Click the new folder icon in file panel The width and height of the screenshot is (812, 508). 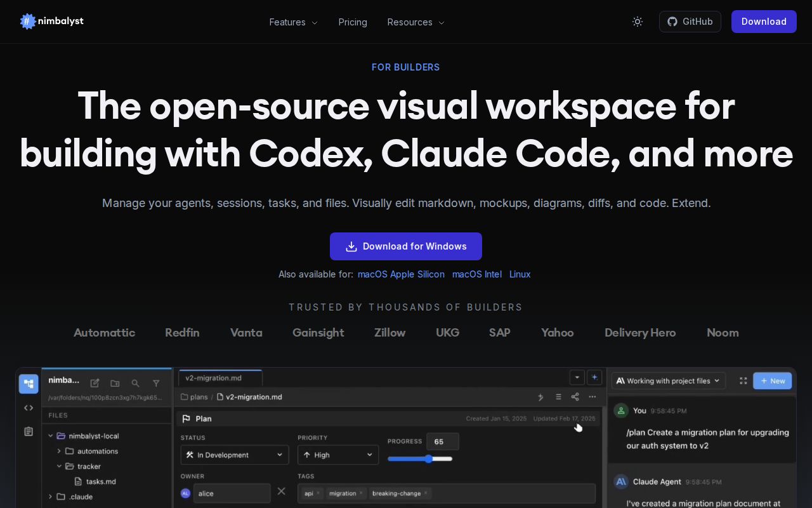[x=115, y=383]
